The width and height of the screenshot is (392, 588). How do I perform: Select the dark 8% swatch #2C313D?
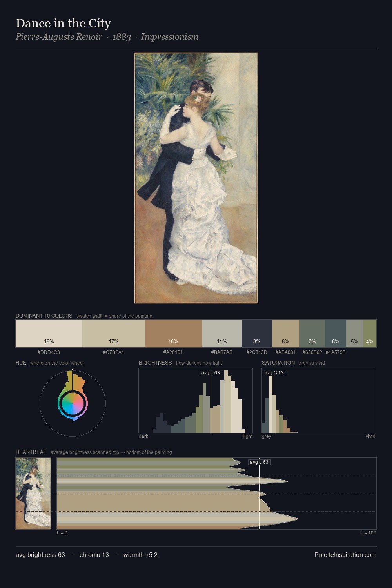pyautogui.click(x=257, y=334)
